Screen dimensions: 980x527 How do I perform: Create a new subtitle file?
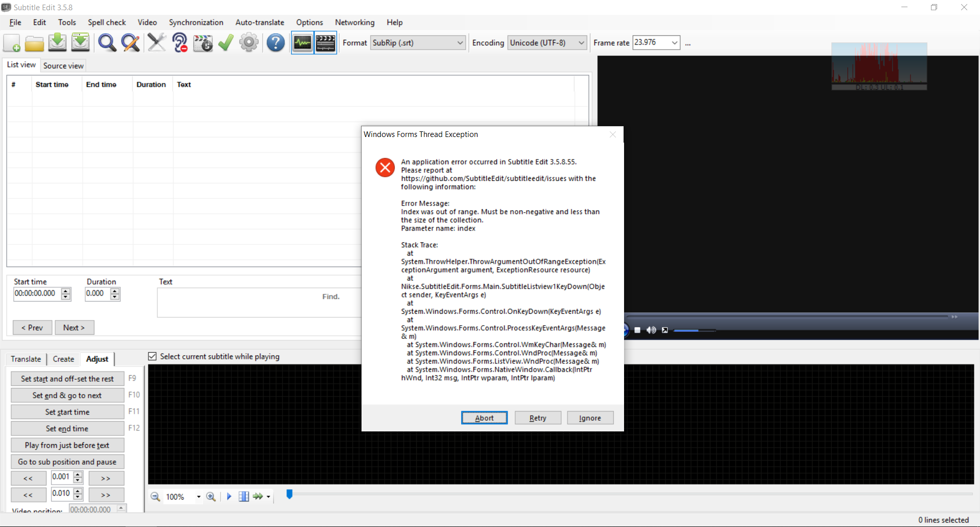click(x=11, y=42)
